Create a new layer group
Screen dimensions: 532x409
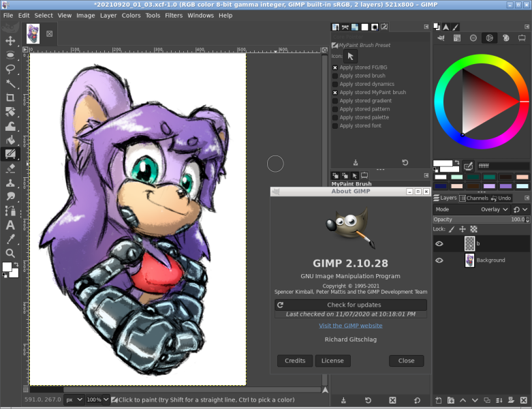point(450,400)
